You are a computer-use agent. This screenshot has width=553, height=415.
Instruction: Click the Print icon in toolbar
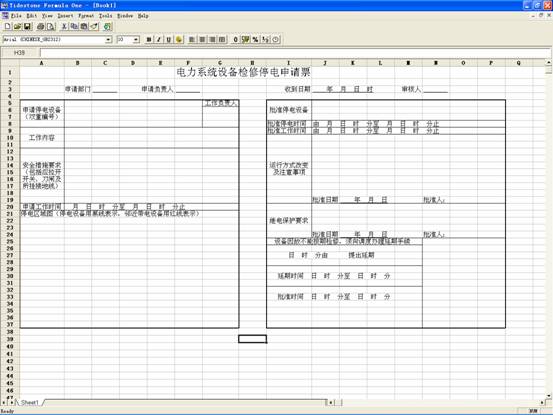[41, 27]
